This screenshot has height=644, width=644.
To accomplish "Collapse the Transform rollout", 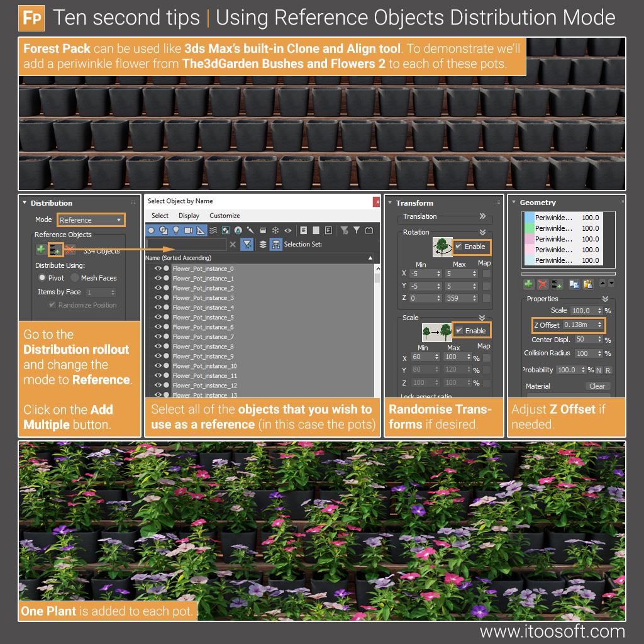I will [x=390, y=203].
